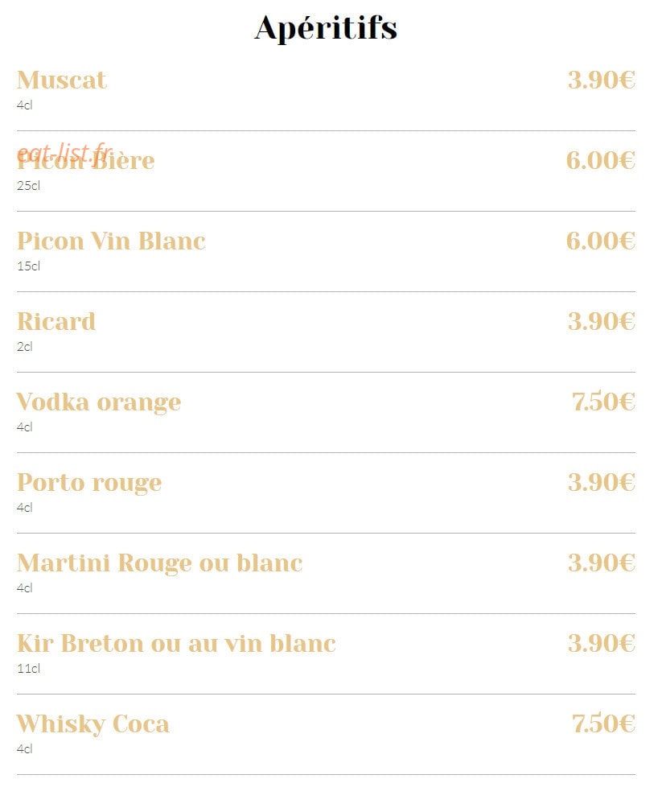Click the 25cl volume under Picon Bière
Screen dimensions: 658x812
(x=28, y=185)
